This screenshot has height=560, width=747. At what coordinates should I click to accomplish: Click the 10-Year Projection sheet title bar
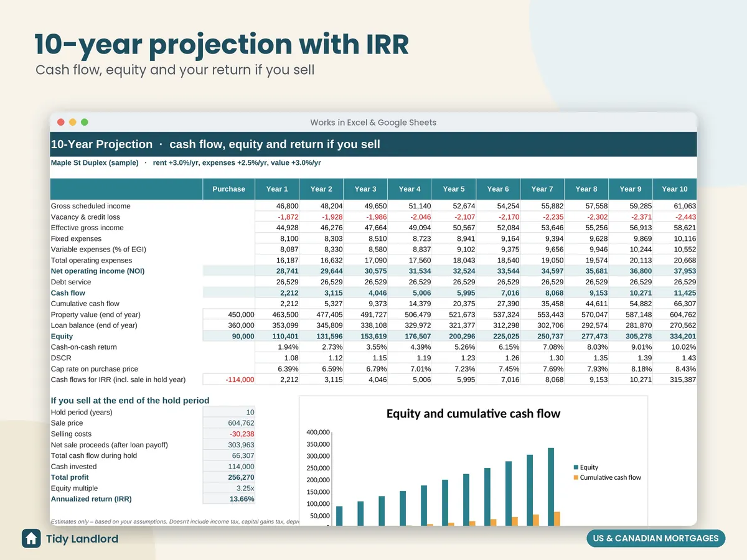click(x=374, y=144)
